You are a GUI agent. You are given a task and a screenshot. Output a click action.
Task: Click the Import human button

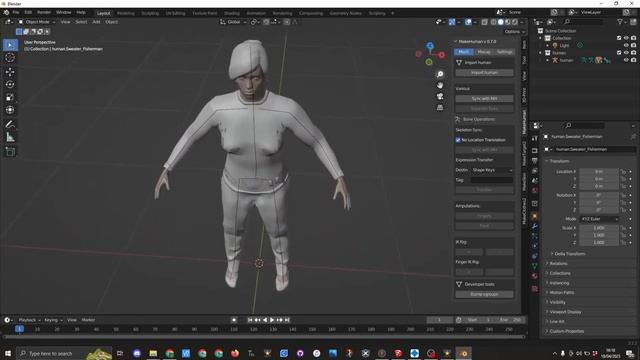pos(484,73)
